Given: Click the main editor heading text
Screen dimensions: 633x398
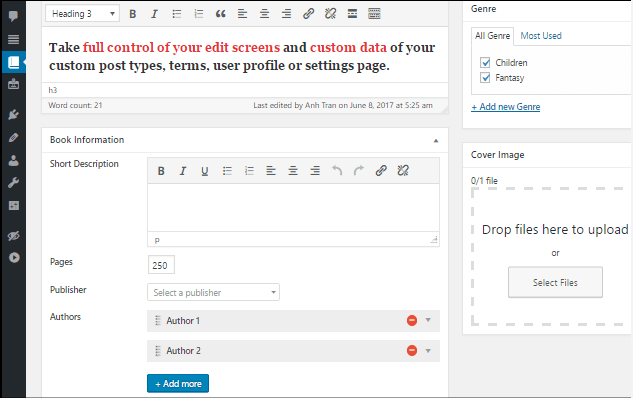Looking at the screenshot, I should [242, 57].
